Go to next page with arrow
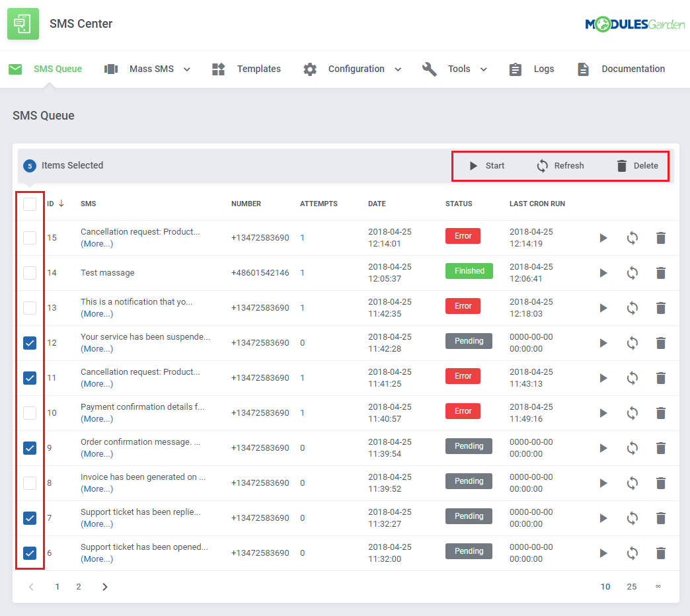This screenshot has width=690, height=616. [104, 586]
